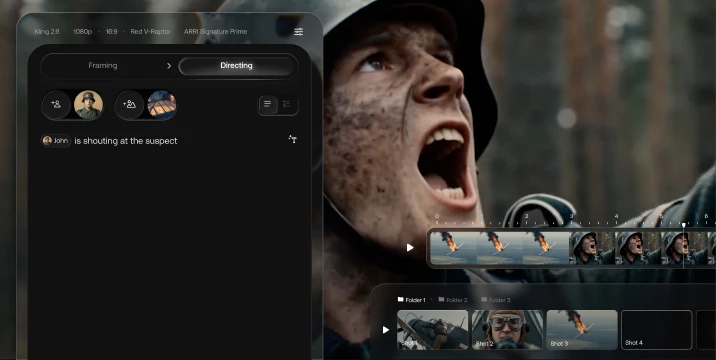Change the 1080p resolution setting
716x360 pixels.
[83, 32]
